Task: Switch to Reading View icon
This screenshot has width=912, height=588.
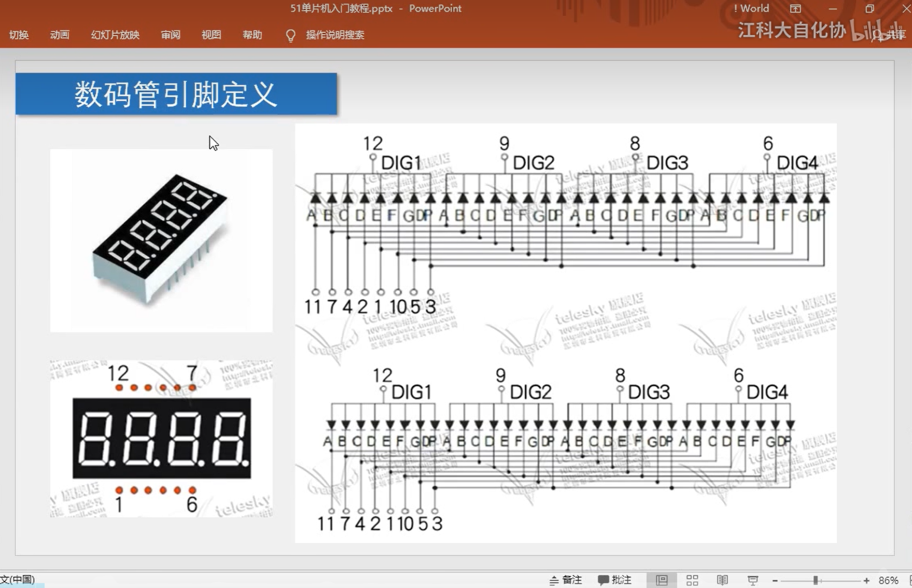Action: (x=722, y=580)
